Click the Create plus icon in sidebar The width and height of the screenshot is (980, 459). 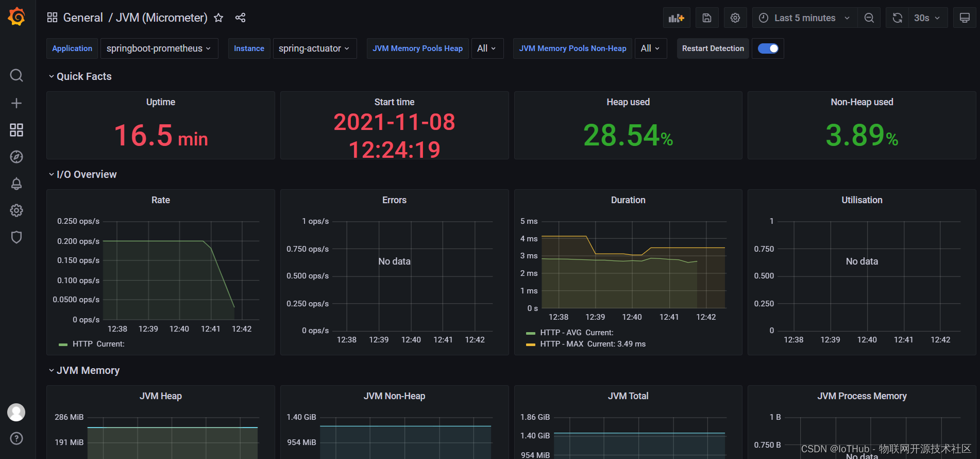[x=16, y=103]
